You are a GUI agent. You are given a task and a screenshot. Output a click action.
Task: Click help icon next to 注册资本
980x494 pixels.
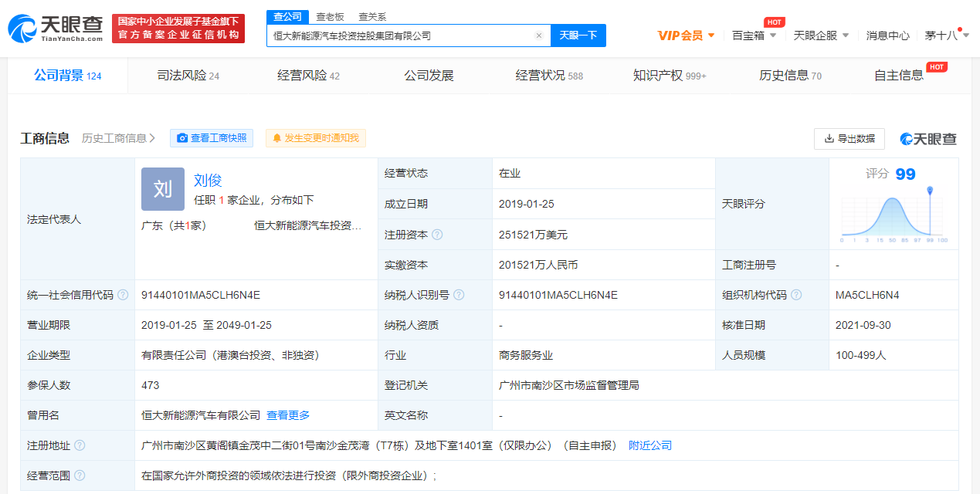(438, 235)
